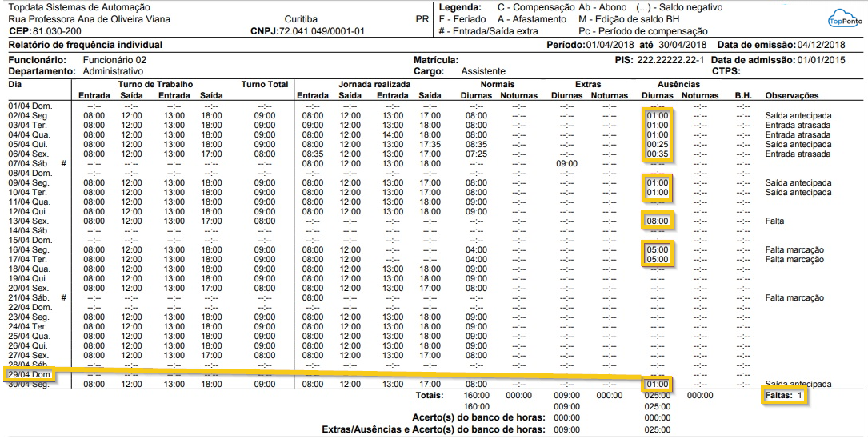Click the B.H. column header

tap(743, 96)
